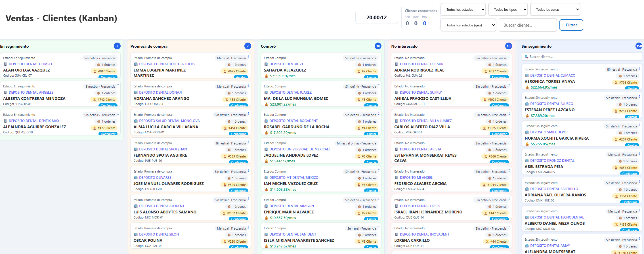The image size is (644, 254).
Task: Click the building icon beside DEPOSITO DENTAL DEL SUR
Action: tap(397, 64)
